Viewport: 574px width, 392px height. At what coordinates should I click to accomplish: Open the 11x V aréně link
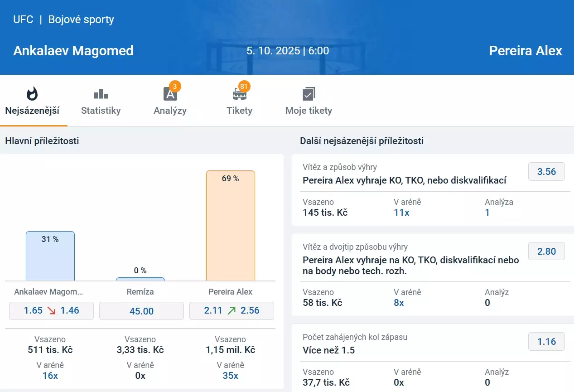pos(401,213)
